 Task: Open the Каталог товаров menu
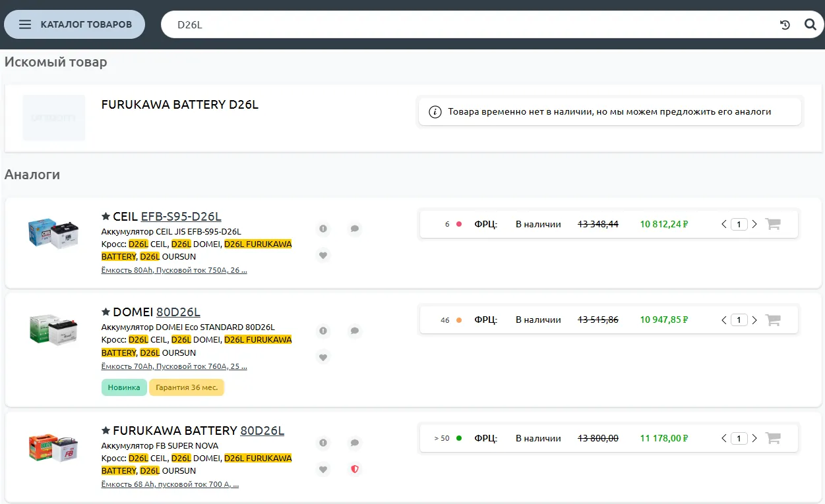pos(75,24)
